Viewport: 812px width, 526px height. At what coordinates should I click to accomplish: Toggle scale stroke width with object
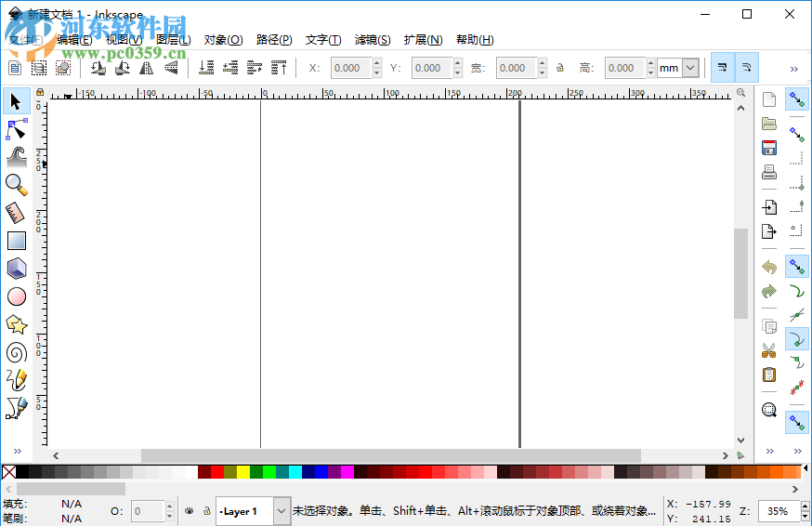pos(723,67)
